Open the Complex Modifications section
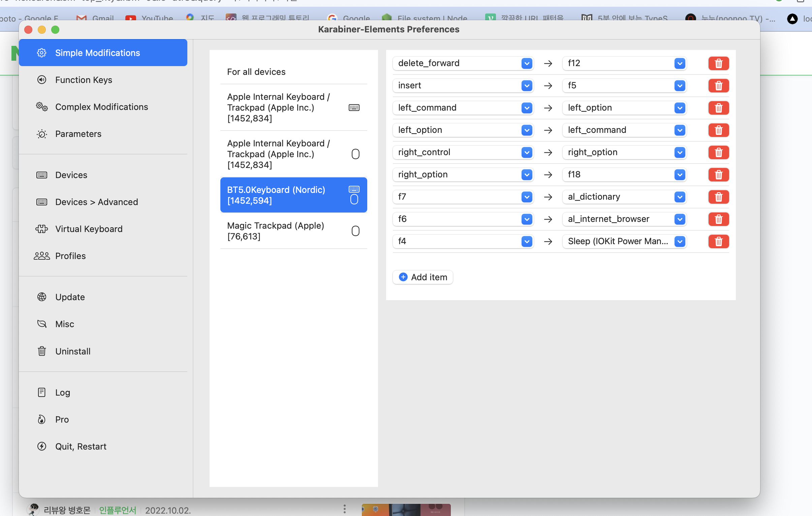 (x=103, y=107)
